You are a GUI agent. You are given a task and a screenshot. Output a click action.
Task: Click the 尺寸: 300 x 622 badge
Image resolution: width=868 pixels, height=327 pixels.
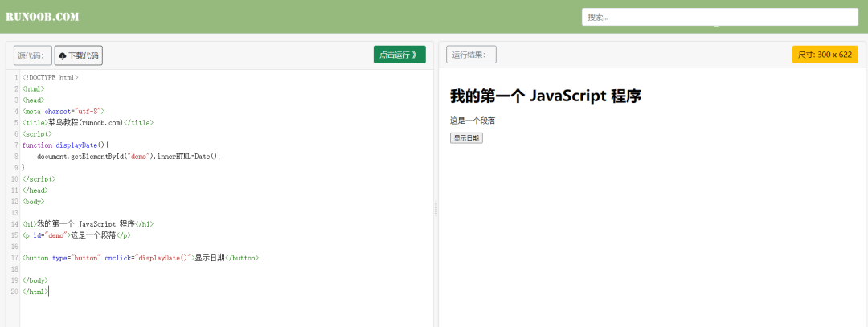(825, 55)
